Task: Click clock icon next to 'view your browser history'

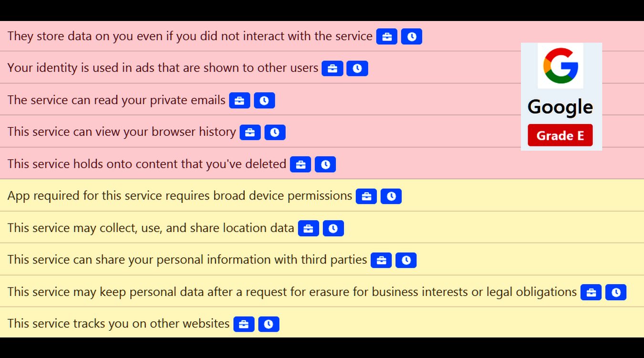Action: pos(275,133)
